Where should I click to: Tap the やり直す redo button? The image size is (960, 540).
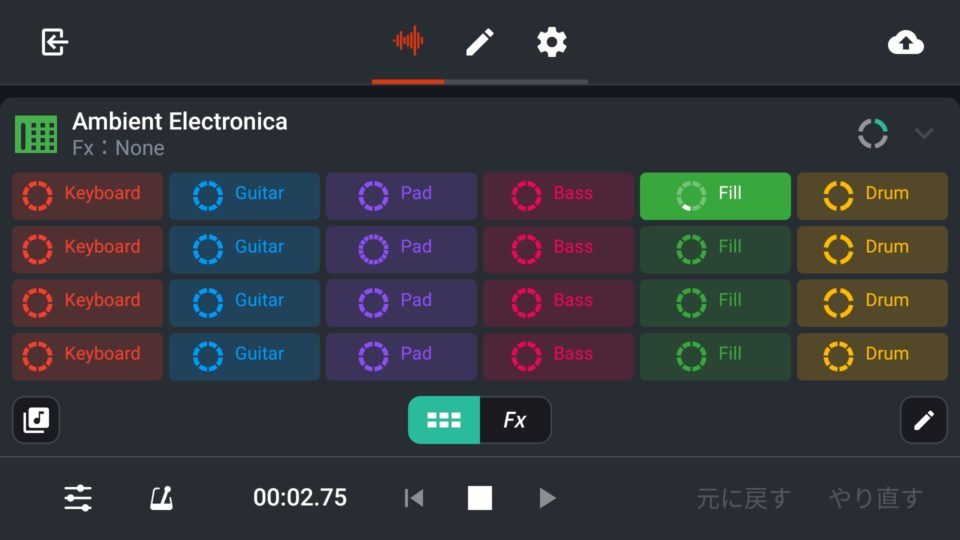point(876,498)
